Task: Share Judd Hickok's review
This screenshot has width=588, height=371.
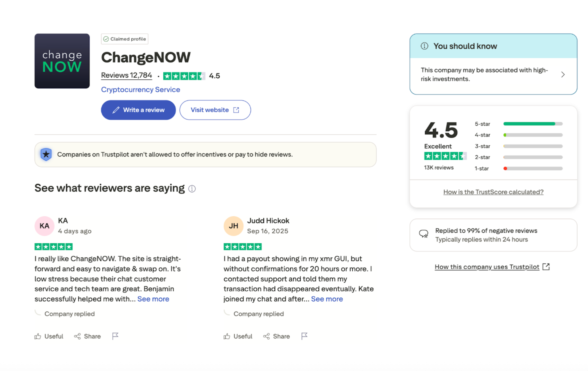Action: (x=276, y=336)
